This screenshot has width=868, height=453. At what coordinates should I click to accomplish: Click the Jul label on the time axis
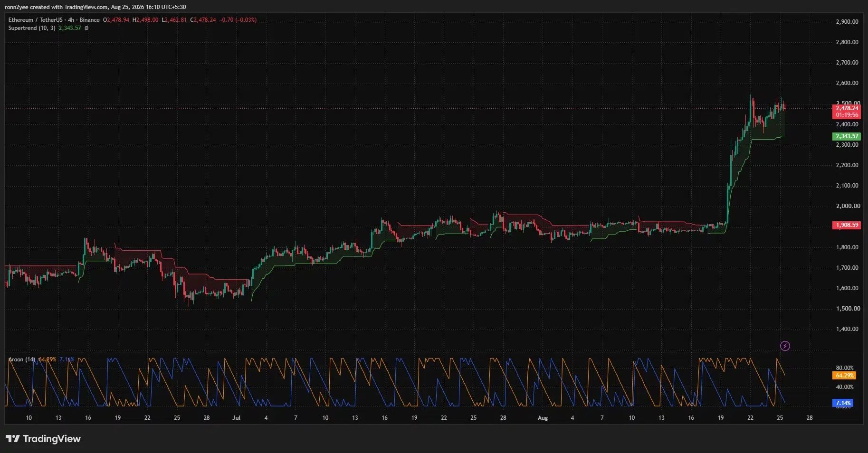(x=236, y=418)
